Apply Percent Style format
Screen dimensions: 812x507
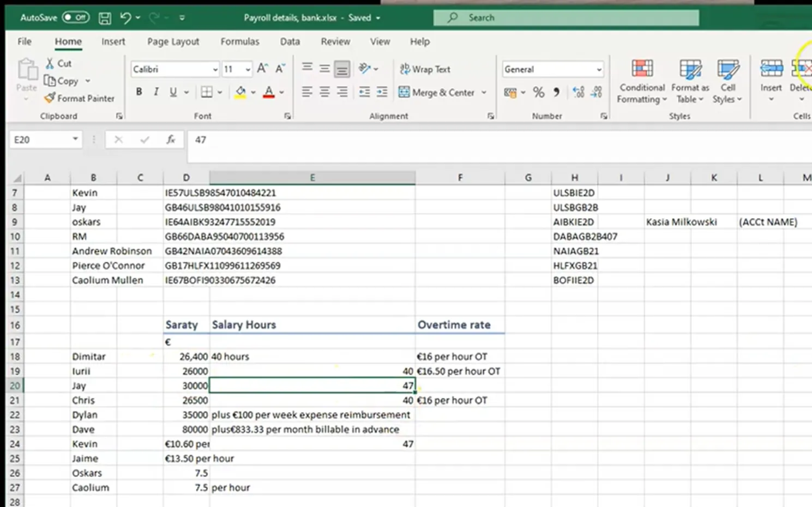pos(539,92)
